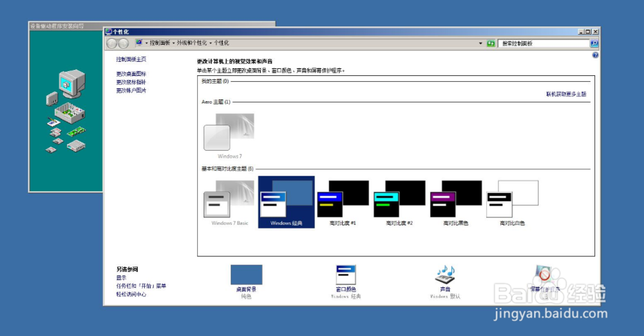Expand the arrow before 个性化 breadcrumb
The width and height of the screenshot is (644, 336).
click(x=211, y=43)
